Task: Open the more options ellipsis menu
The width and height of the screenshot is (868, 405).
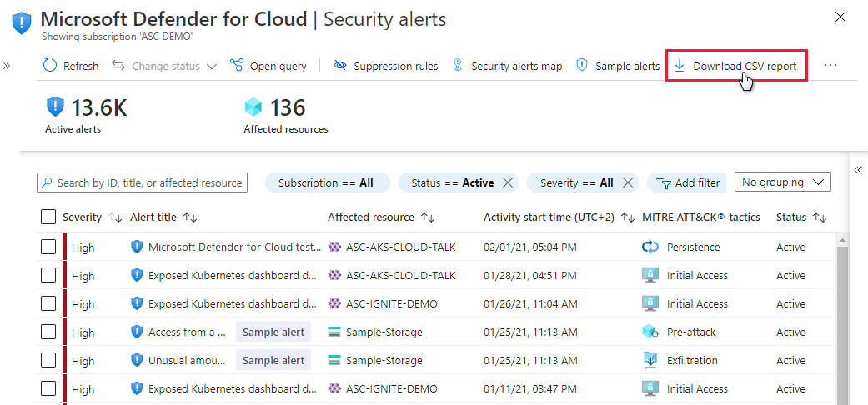Action: 830,65
